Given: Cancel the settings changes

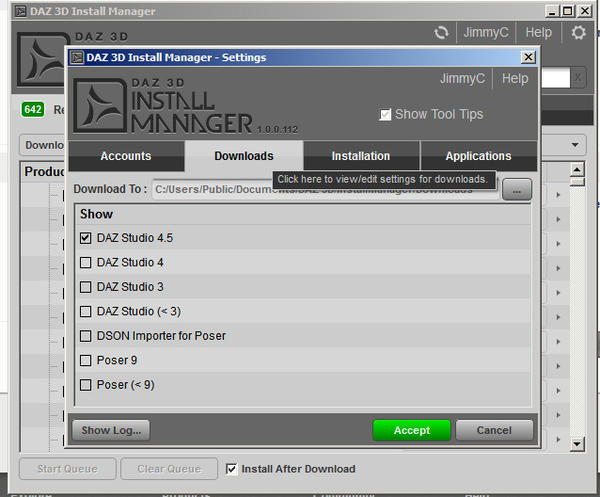Looking at the screenshot, I should pyautogui.click(x=494, y=430).
